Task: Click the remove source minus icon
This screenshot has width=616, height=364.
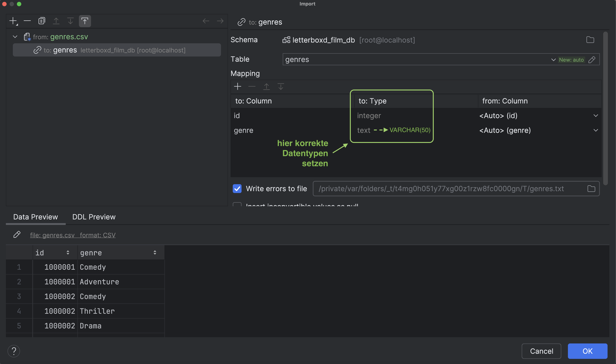Action: pos(27,21)
